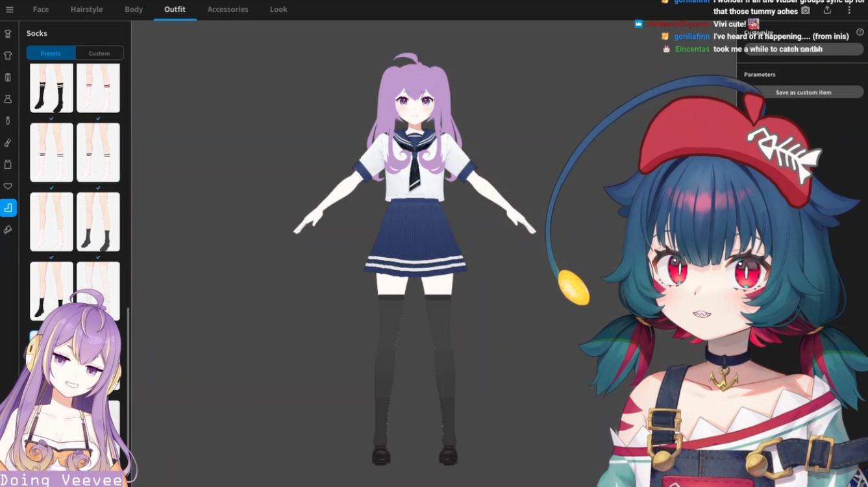This screenshot has height=487, width=868.
Task: Click the purple-haired 3D character model
Action: [x=415, y=260]
